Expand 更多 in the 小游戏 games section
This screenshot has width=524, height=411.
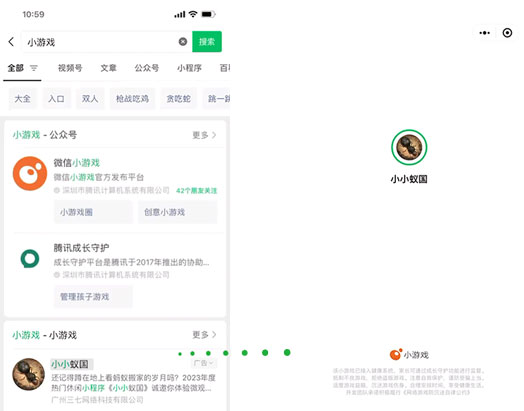coord(204,334)
